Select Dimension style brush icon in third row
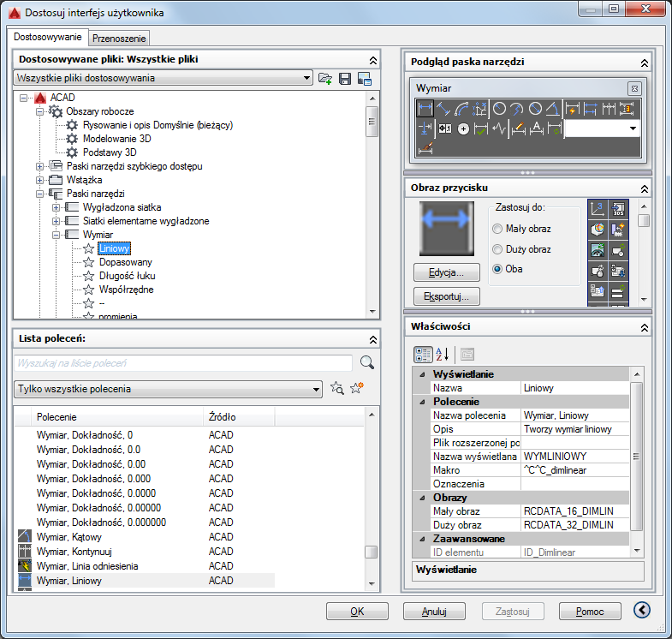The height and width of the screenshot is (639, 672). click(425, 148)
